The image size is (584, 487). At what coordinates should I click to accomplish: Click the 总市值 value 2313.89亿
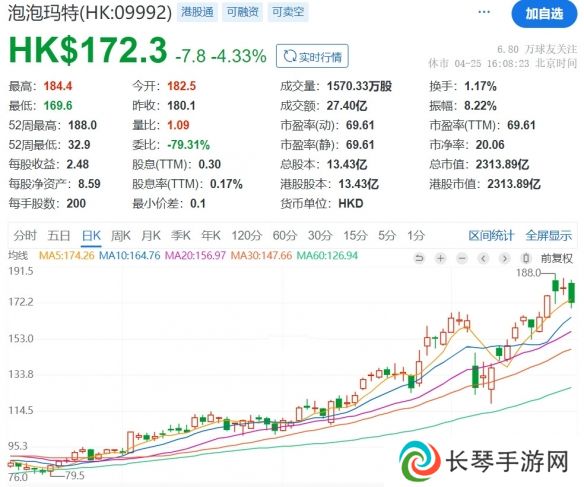(502, 164)
